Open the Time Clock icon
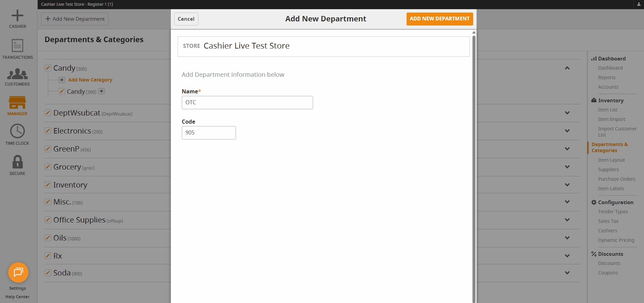Image resolution: width=644 pixels, height=303 pixels. [x=17, y=131]
